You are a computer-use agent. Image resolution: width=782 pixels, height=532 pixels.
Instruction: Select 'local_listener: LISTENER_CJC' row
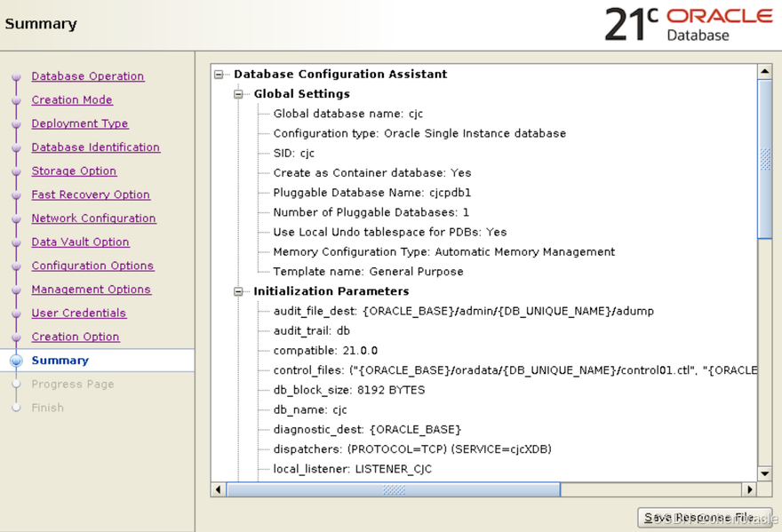[x=353, y=469]
